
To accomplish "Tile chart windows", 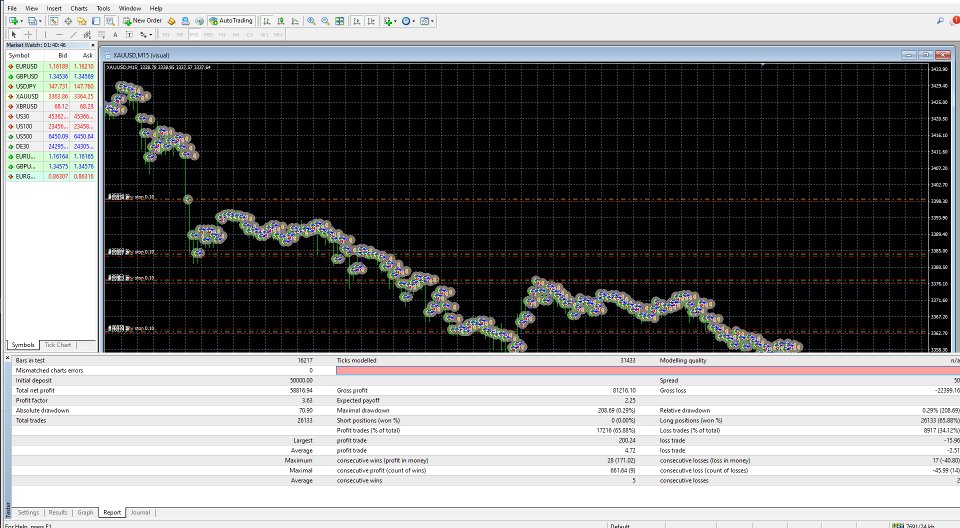I will coord(339,21).
